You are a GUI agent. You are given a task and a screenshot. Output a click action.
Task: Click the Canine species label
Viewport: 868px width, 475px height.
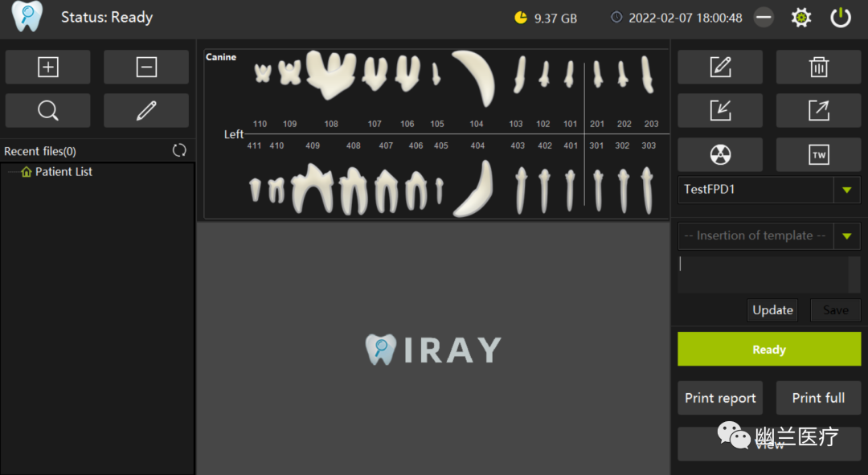pyautogui.click(x=221, y=57)
